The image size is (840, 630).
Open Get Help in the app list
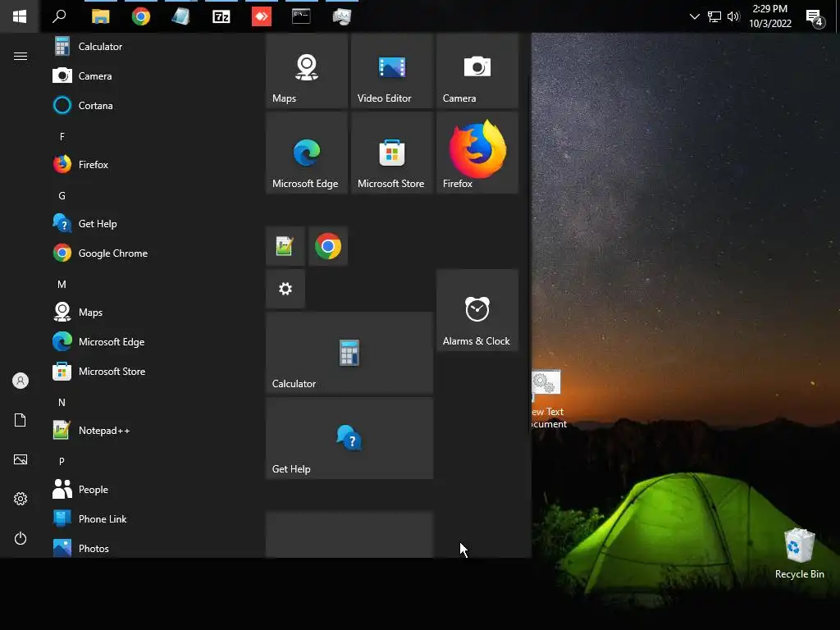click(153, 223)
